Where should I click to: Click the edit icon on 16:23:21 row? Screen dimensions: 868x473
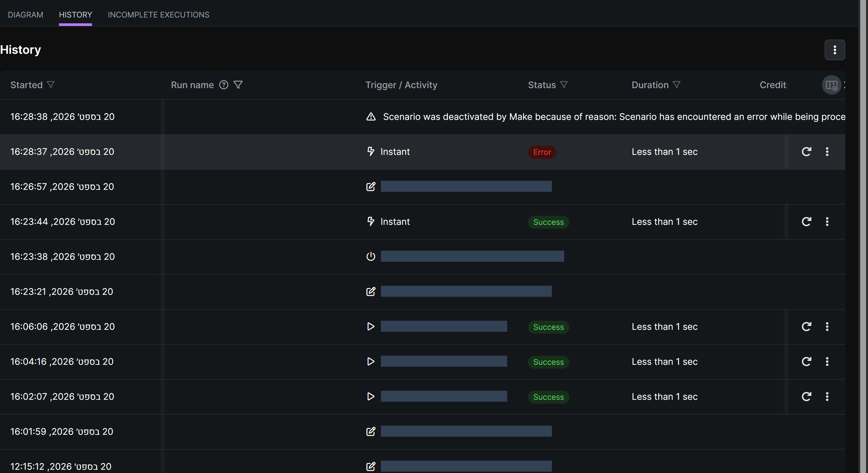[371, 291]
